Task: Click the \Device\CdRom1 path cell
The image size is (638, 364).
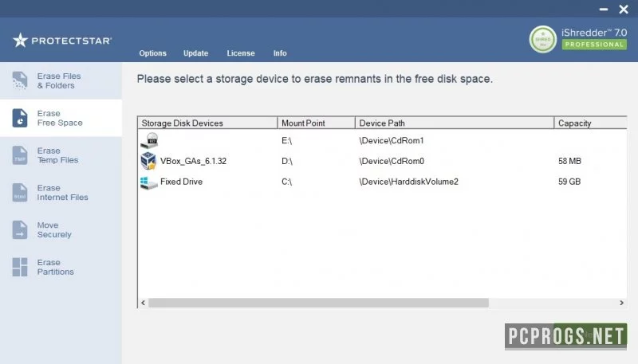Action: (392, 140)
